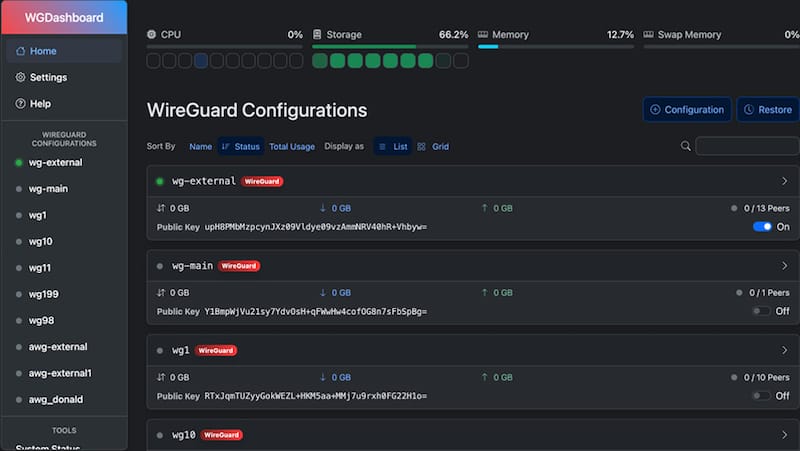Image resolution: width=800 pixels, height=451 pixels.
Task: Focus the configuration search input field
Action: point(746,146)
